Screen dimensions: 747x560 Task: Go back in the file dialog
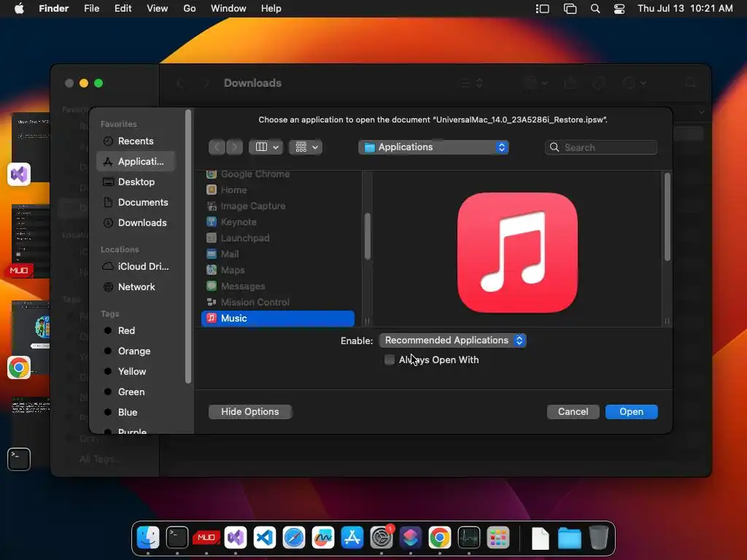(x=217, y=147)
